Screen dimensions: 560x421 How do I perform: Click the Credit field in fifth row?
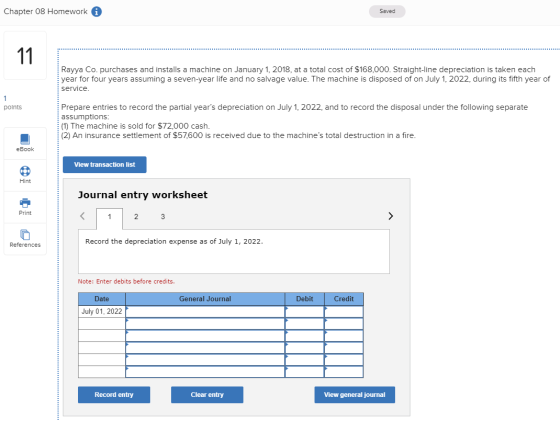click(x=344, y=360)
